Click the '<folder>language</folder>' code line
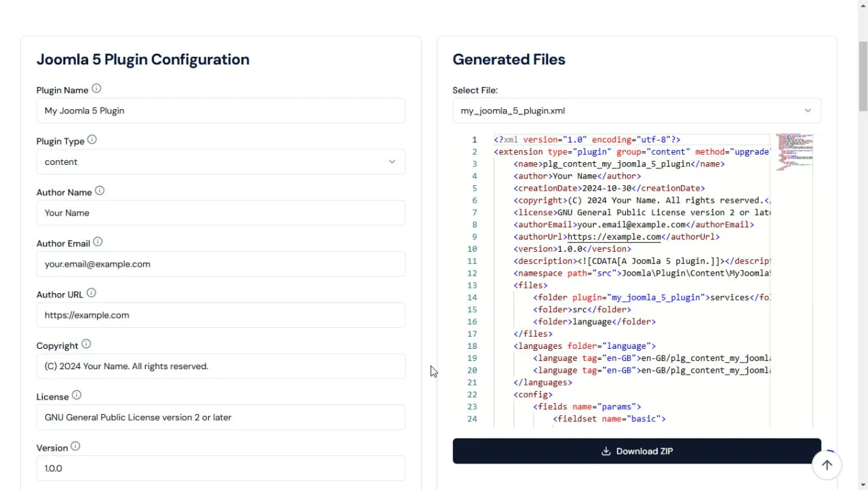This screenshot has width=868, height=490. coord(594,322)
